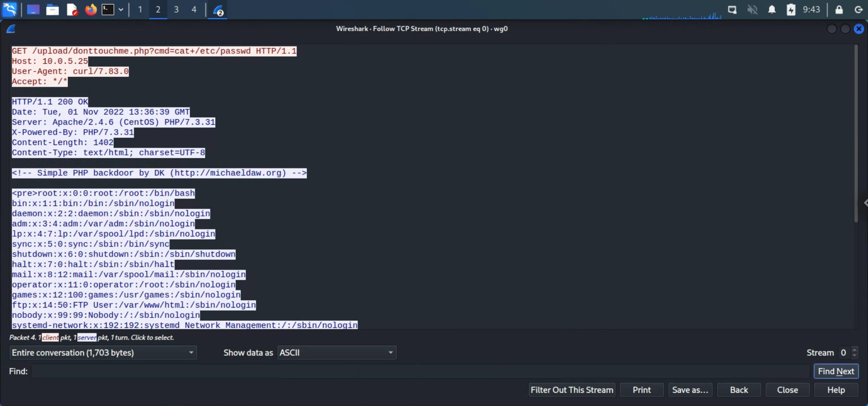Open the logout session icon
This screenshot has height=406, width=868.
coord(859,9)
